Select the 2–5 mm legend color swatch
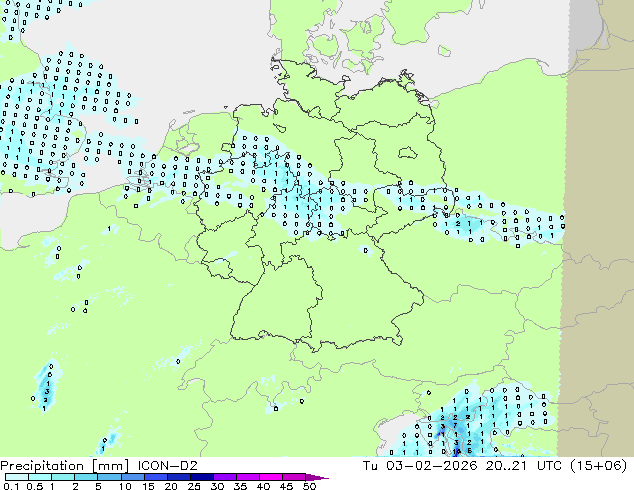 coord(86,477)
